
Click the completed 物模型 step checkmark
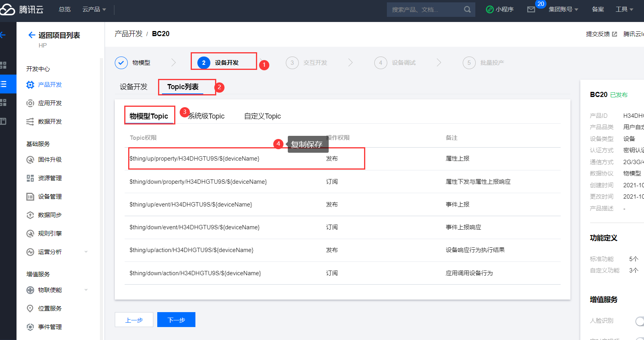coord(121,63)
